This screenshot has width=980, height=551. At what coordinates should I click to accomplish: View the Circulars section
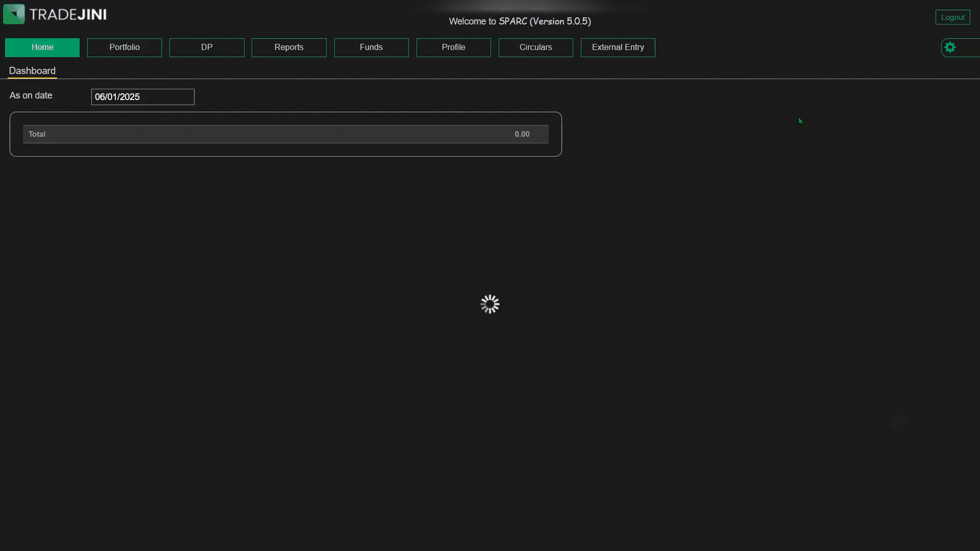(535, 47)
